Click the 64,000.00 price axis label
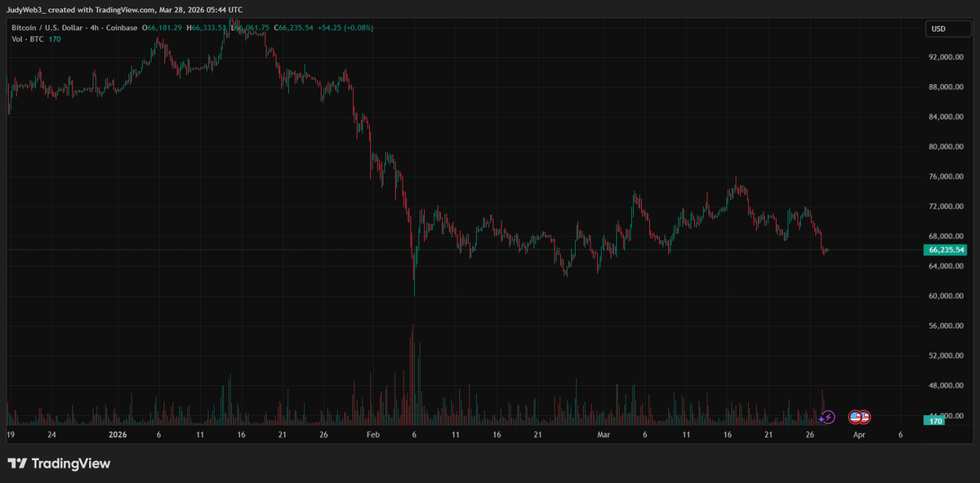The width and height of the screenshot is (980, 483). 947,266
